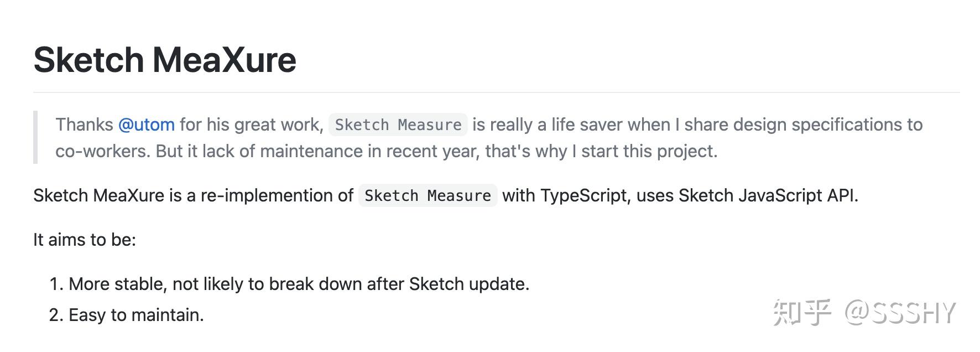980x352 pixels.
Task: Click the divider line under the heading
Action: pos(496,92)
